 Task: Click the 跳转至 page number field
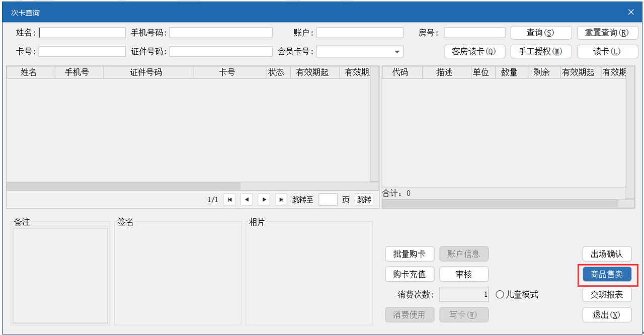(328, 200)
